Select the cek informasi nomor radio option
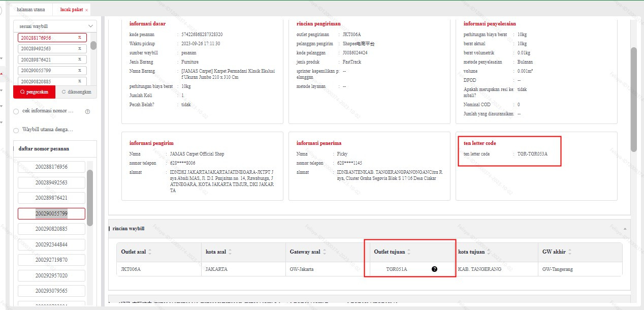This screenshot has width=644, height=310. 16,111
